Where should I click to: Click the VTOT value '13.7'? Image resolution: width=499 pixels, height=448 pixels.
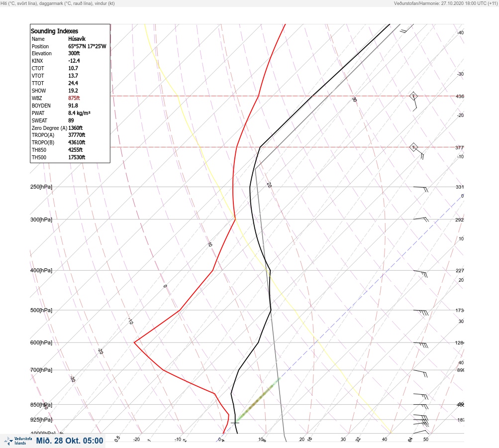point(73,76)
